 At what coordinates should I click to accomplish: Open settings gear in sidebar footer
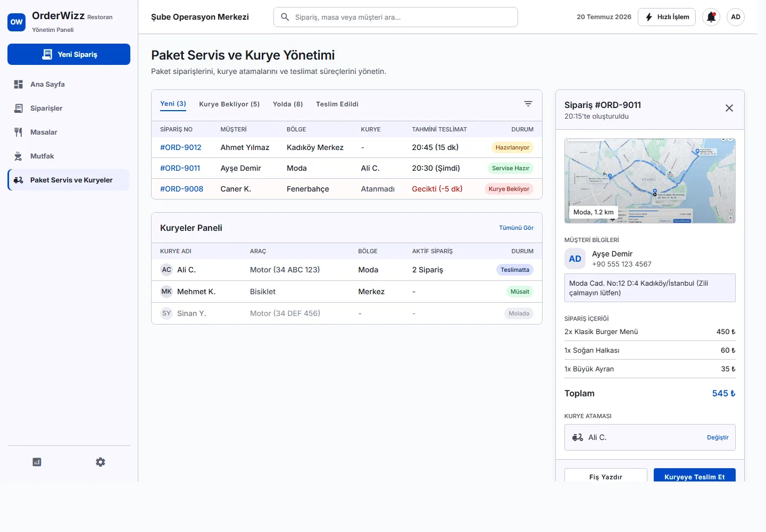click(x=101, y=462)
